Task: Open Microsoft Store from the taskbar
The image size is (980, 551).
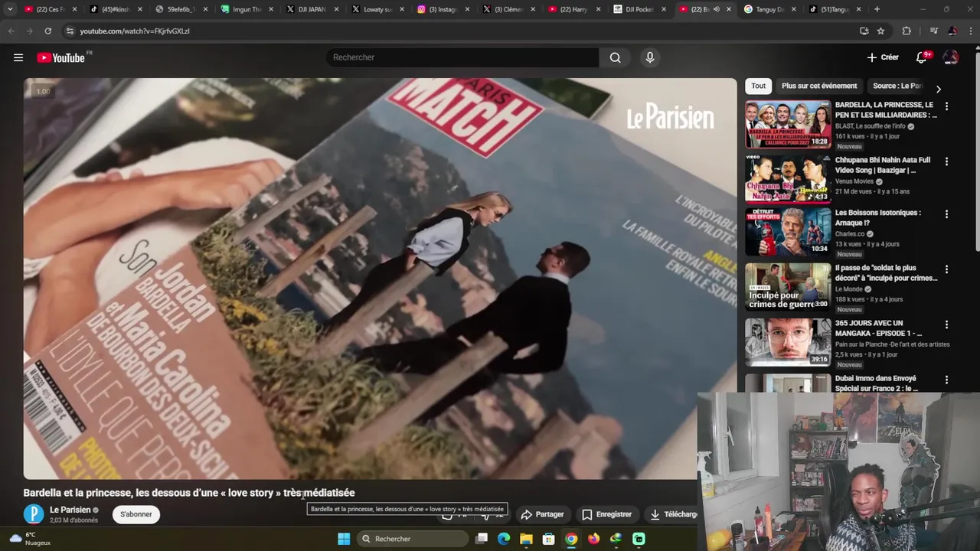Action: pyautogui.click(x=548, y=539)
